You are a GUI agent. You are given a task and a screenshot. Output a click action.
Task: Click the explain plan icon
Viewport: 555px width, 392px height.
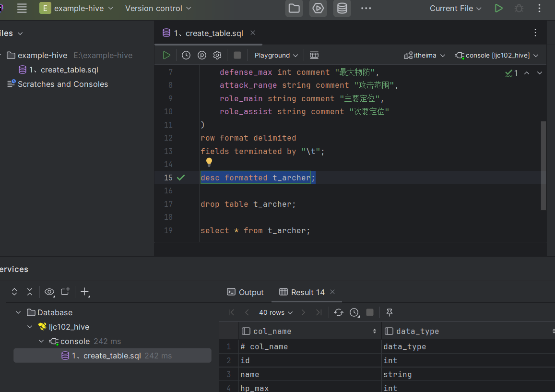pyautogui.click(x=202, y=55)
